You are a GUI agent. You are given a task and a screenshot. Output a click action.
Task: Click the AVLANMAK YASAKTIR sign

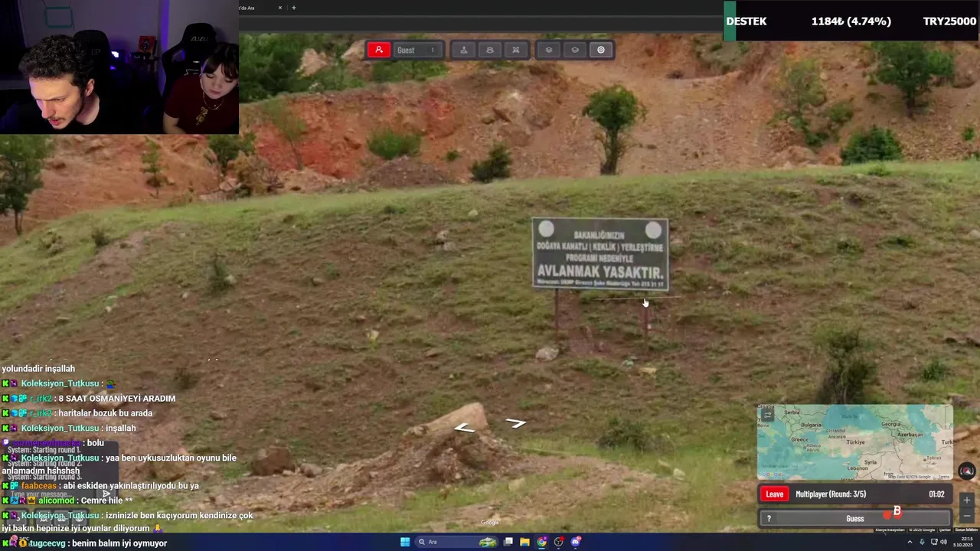[x=600, y=254]
